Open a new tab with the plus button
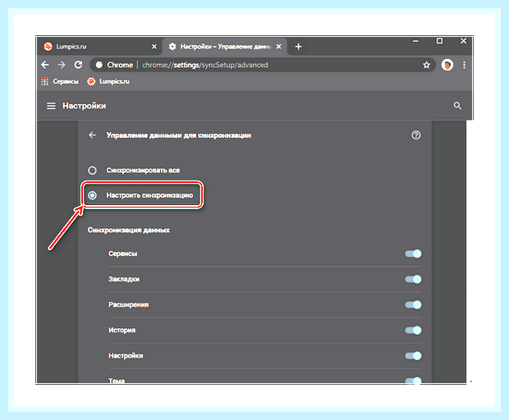The image size is (509, 420). click(x=298, y=47)
